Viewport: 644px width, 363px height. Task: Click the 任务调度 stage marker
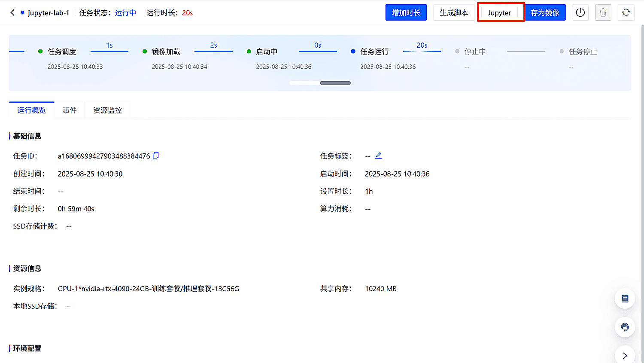(40, 52)
